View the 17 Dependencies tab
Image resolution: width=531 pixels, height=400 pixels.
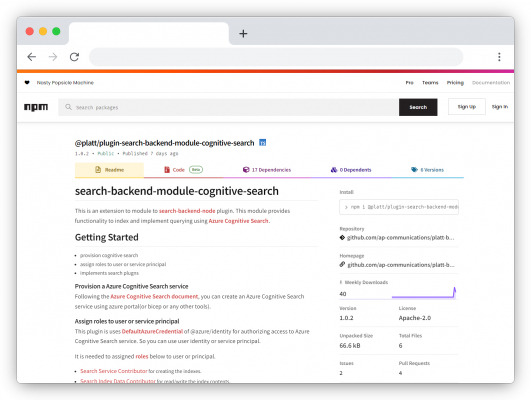(267, 170)
